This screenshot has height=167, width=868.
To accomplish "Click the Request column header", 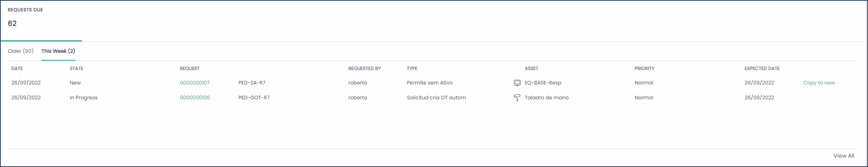I will tap(190, 68).
